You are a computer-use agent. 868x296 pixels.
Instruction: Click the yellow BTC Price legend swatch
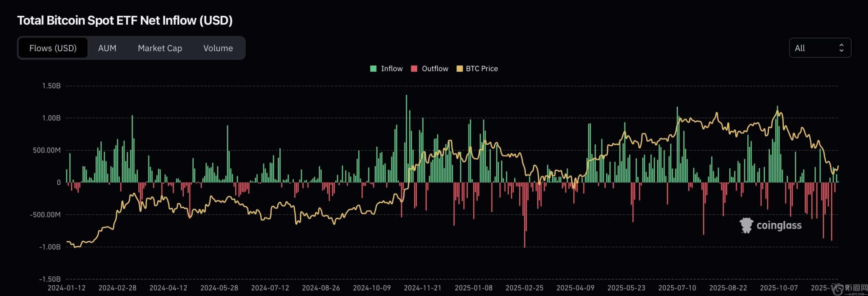pyautogui.click(x=459, y=69)
